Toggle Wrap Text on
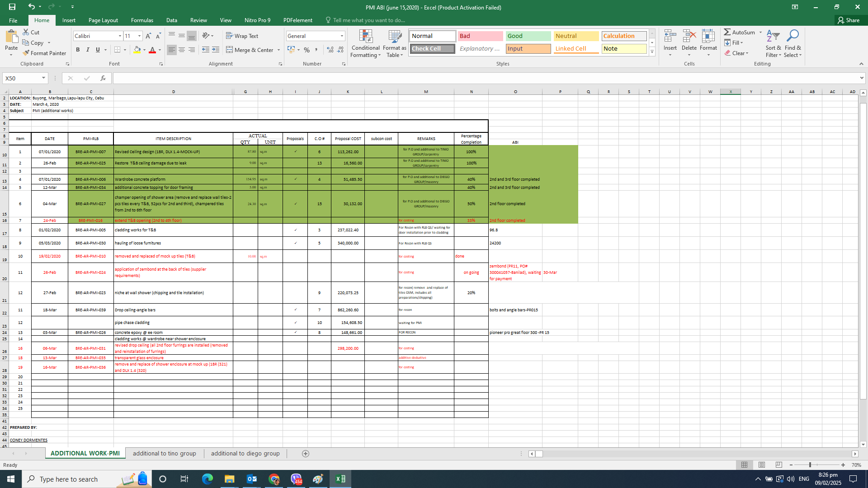868x488 pixels. click(x=242, y=36)
